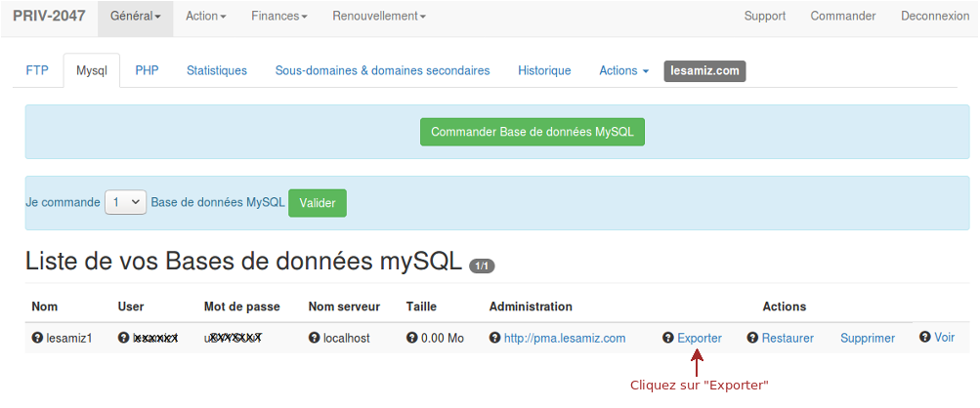Click the Exporter link

coord(700,338)
